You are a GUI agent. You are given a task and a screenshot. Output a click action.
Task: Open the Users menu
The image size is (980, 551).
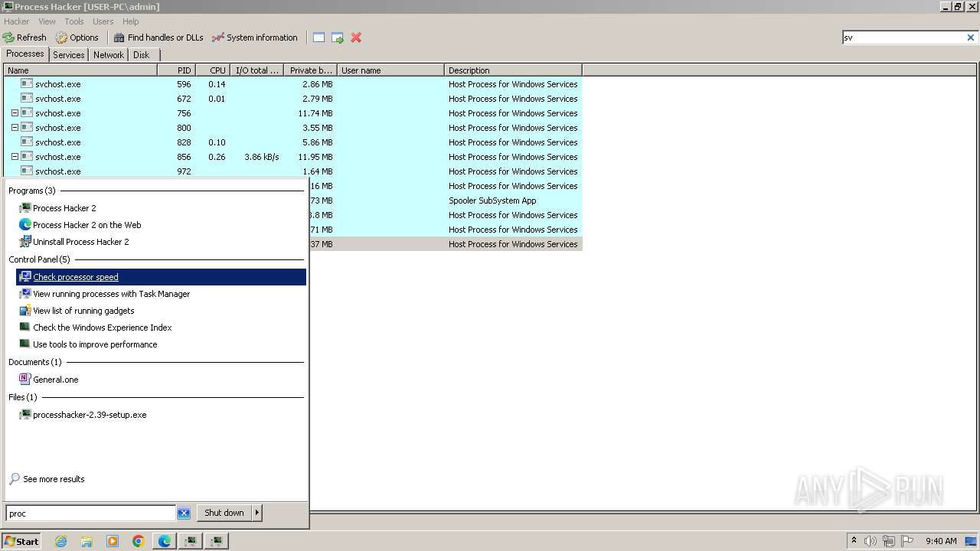pos(103,21)
